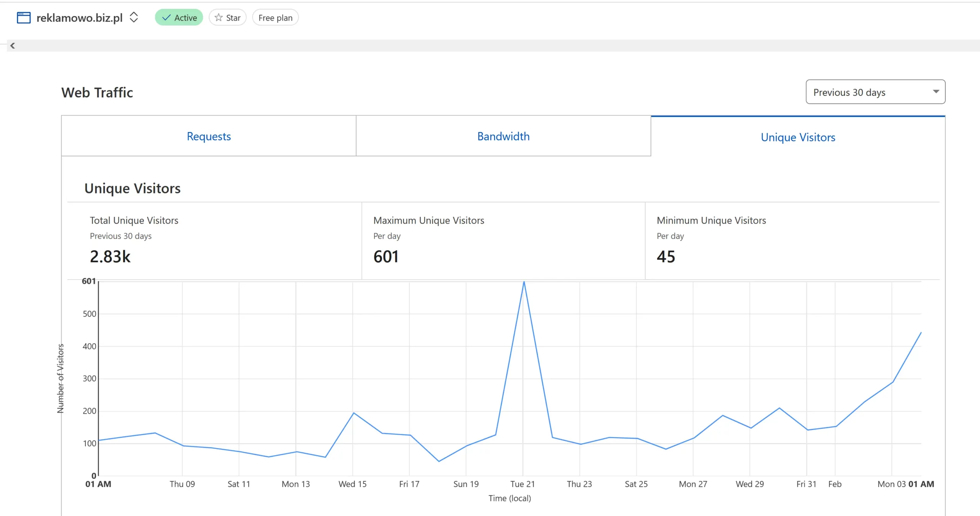This screenshot has width=980, height=516.
Task: Switch to the Requests tab
Action: [x=209, y=136]
